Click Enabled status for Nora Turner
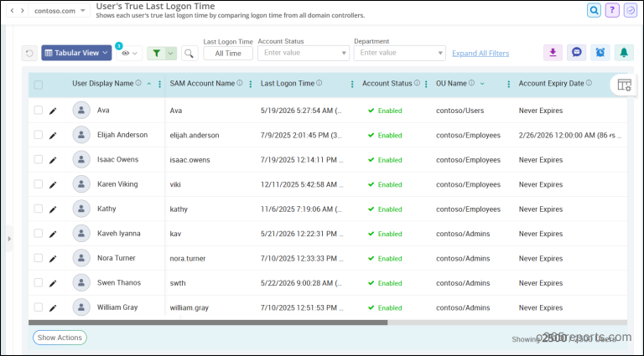The width and height of the screenshot is (644, 356). [385, 258]
